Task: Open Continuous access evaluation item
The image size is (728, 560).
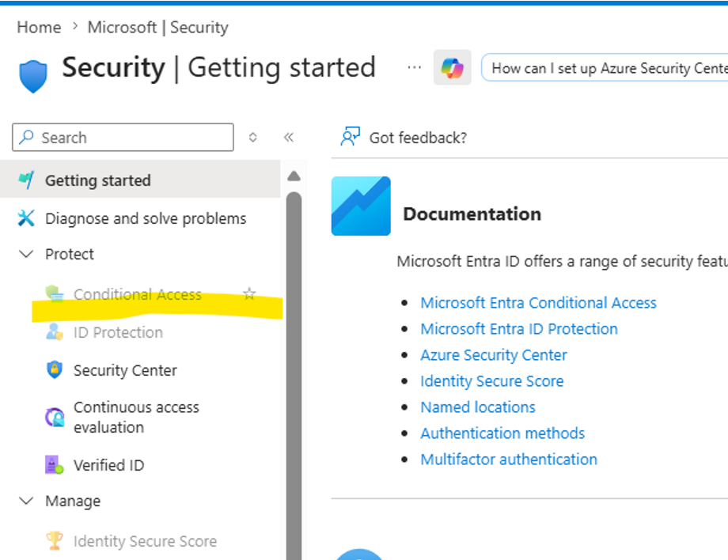Action: 140,417
